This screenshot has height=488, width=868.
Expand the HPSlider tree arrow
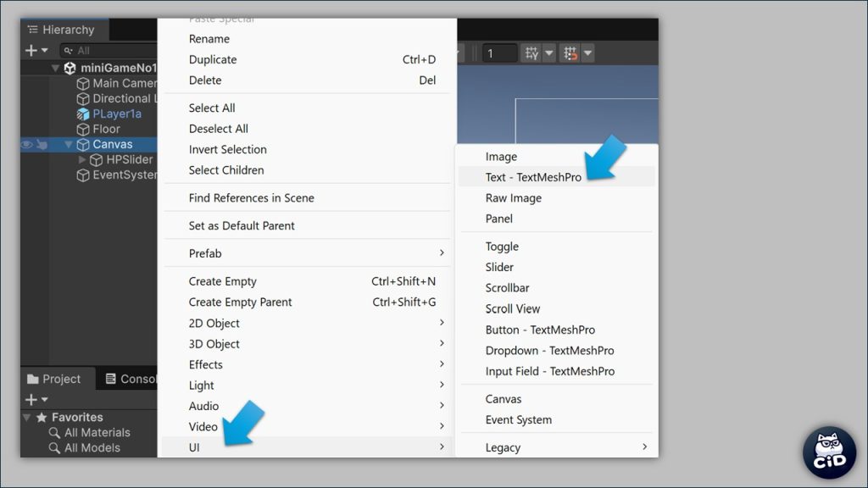[x=82, y=160]
